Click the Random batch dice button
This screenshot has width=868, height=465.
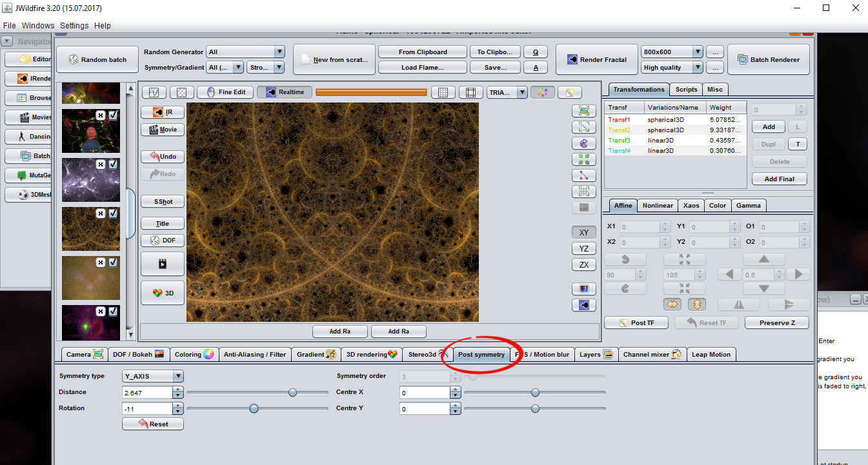click(97, 59)
